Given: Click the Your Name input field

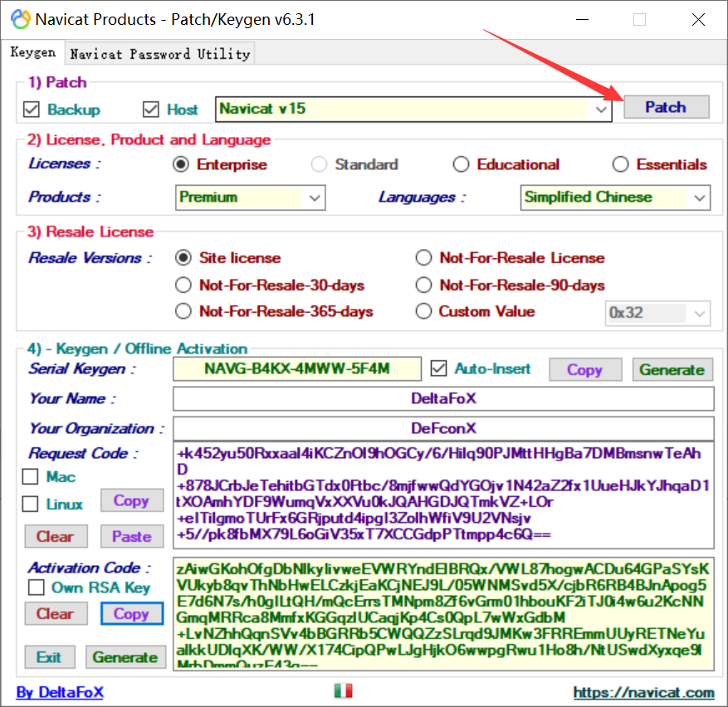Looking at the screenshot, I should click(442, 399).
